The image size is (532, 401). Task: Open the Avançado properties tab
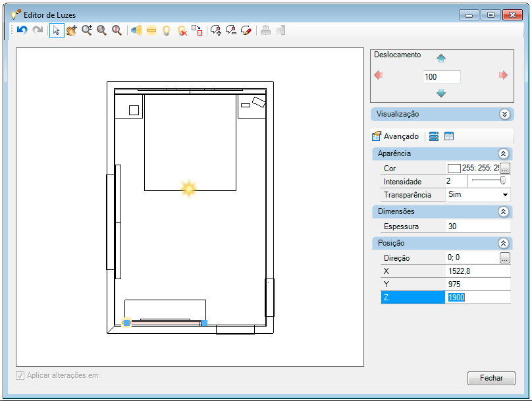396,136
